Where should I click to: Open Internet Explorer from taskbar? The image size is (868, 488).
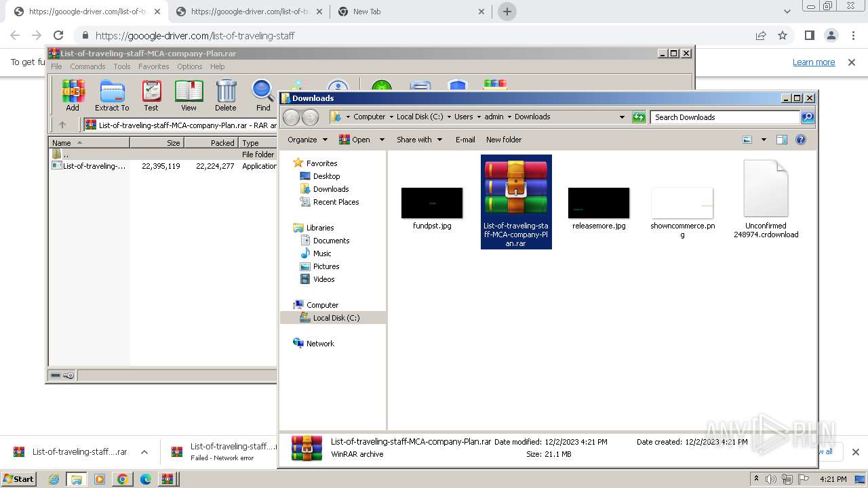click(x=54, y=479)
